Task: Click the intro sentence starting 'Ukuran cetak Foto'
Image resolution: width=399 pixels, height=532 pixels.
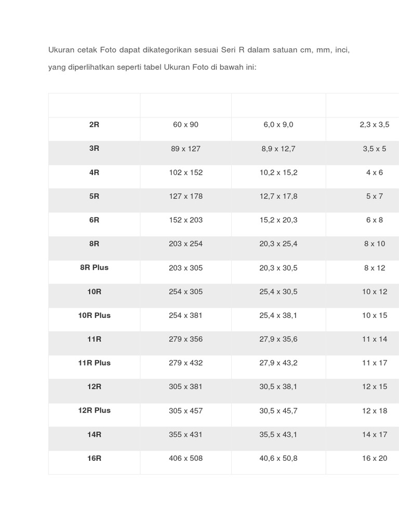Action: 199,50
